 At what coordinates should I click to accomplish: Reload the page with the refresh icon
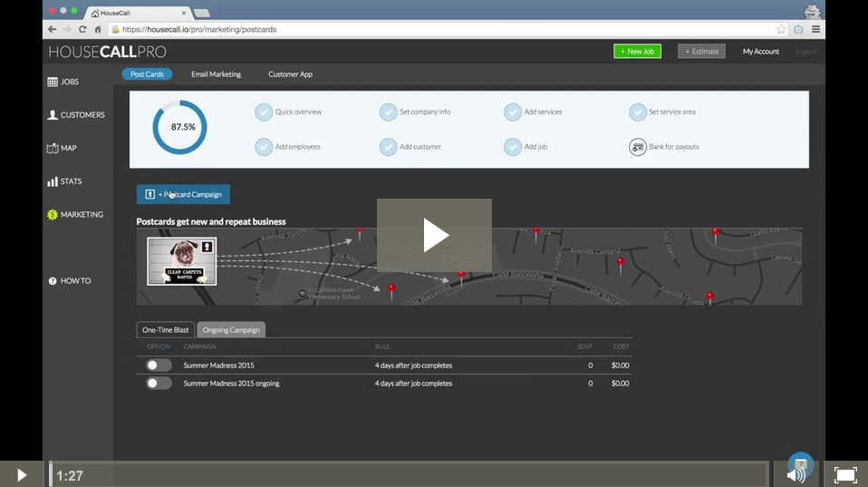click(x=82, y=29)
